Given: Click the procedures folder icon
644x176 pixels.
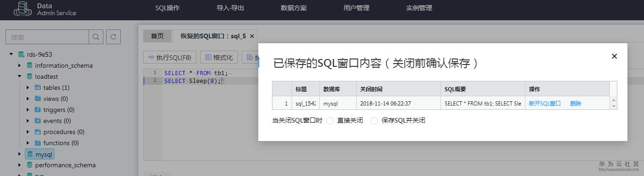Looking at the screenshot, I should (x=38, y=132).
